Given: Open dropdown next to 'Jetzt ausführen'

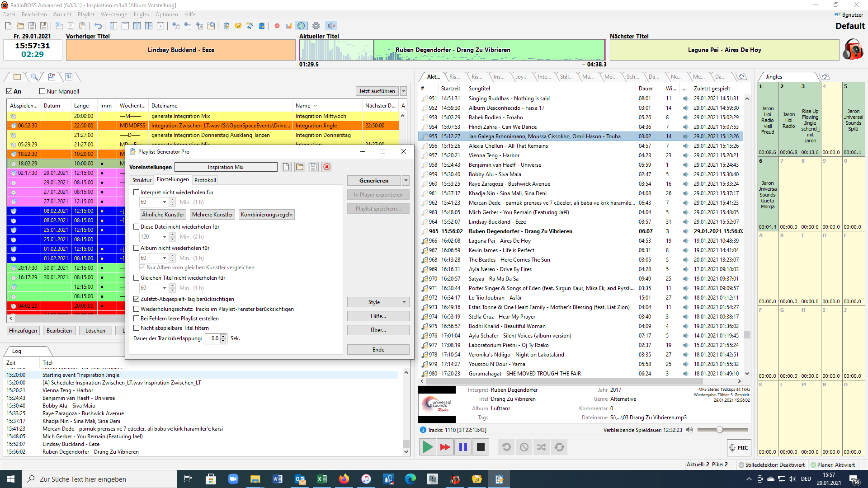Looking at the screenshot, I should (x=404, y=91).
